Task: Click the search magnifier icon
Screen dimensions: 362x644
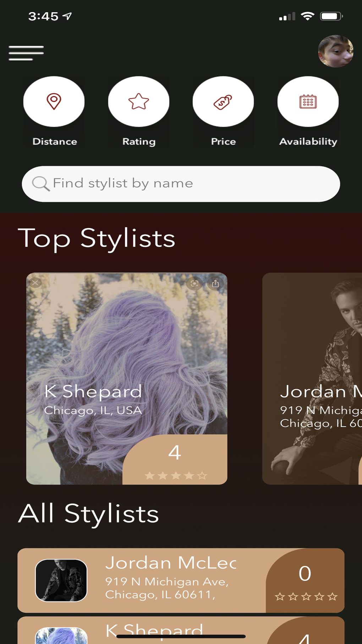Action: 40,184
